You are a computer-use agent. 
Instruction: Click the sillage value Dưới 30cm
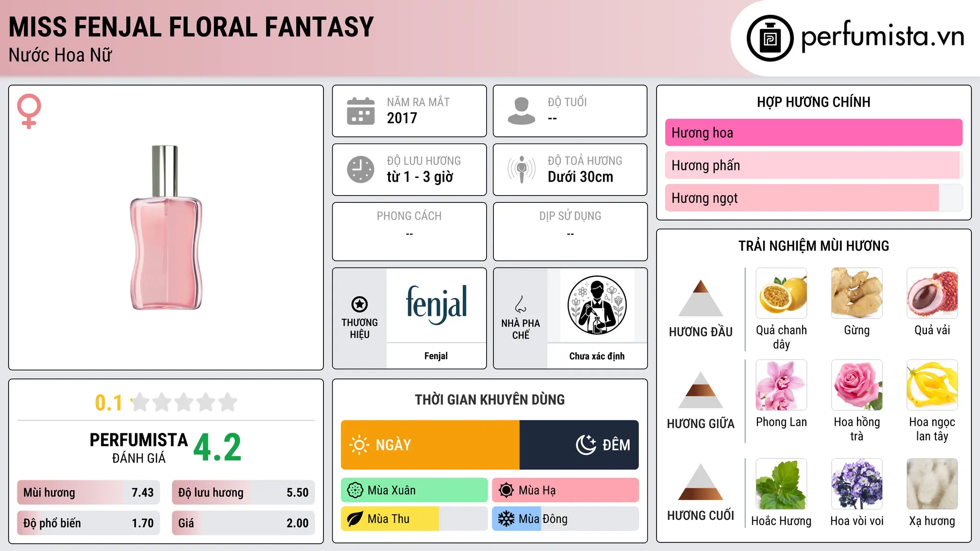[580, 177]
